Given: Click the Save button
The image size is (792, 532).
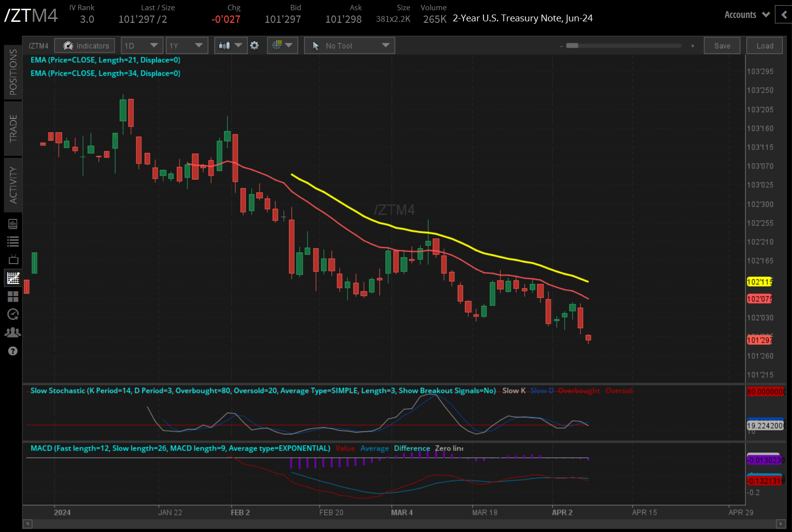Looking at the screenshot, I should point(722,46).
